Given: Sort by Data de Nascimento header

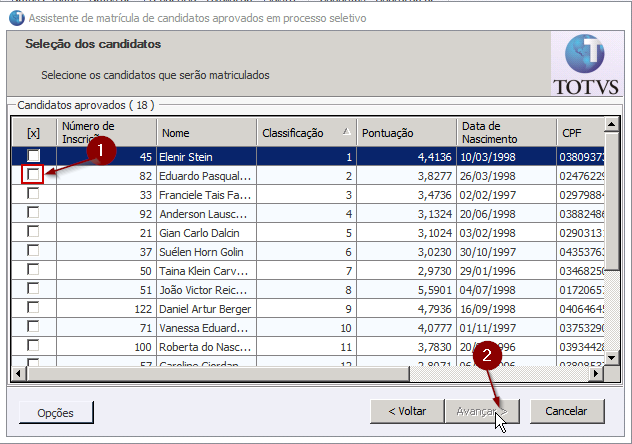Looking at the screenshot, I should [505, 132].
